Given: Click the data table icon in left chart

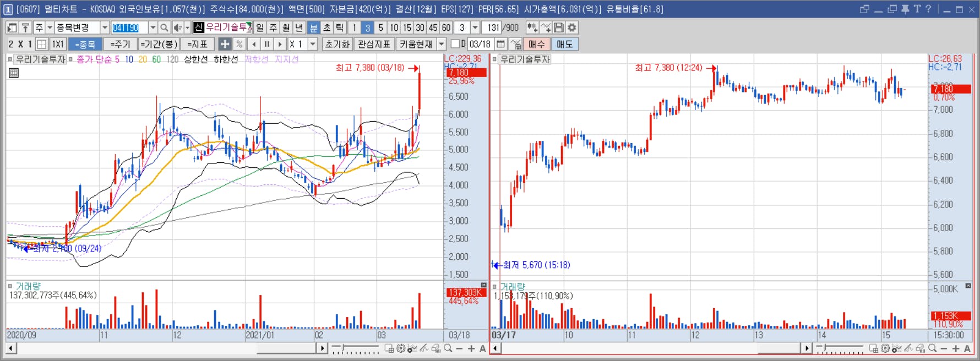Looking at the screenshot, I should 14,73.
